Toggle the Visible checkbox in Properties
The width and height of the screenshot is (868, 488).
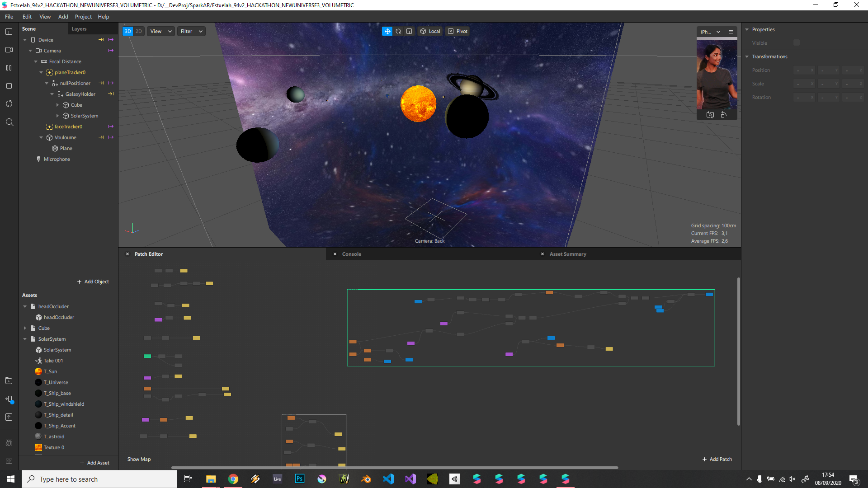[x=797, y=43]
